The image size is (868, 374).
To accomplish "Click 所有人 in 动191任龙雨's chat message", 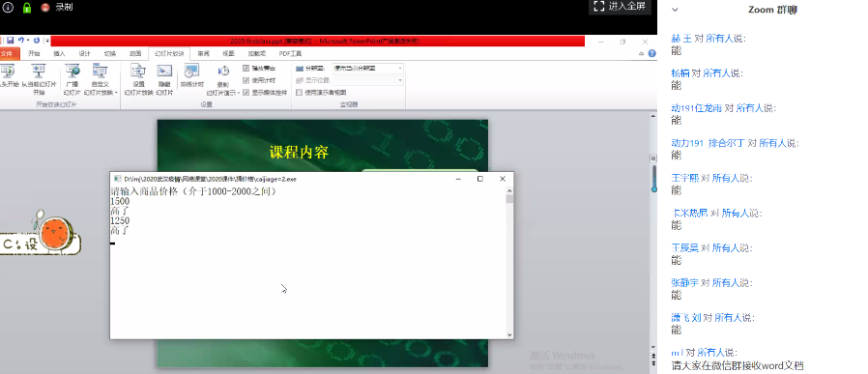I will click(x=749, y=108).
